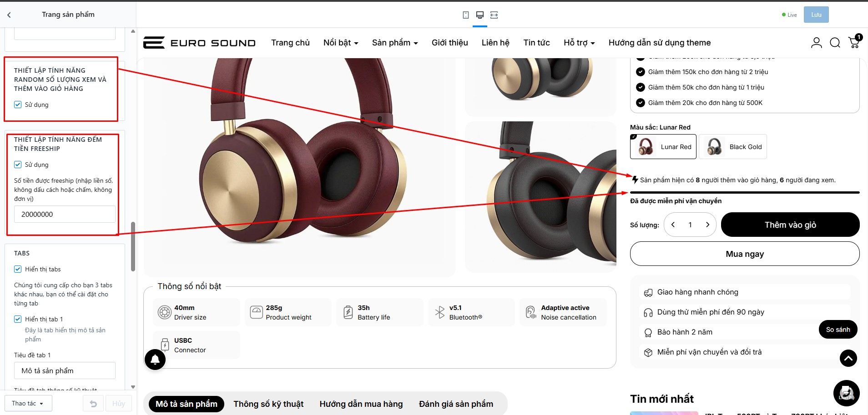Open Liên hệ in the navigation
This screenshot has height=415, width=868.
(495, 43)
